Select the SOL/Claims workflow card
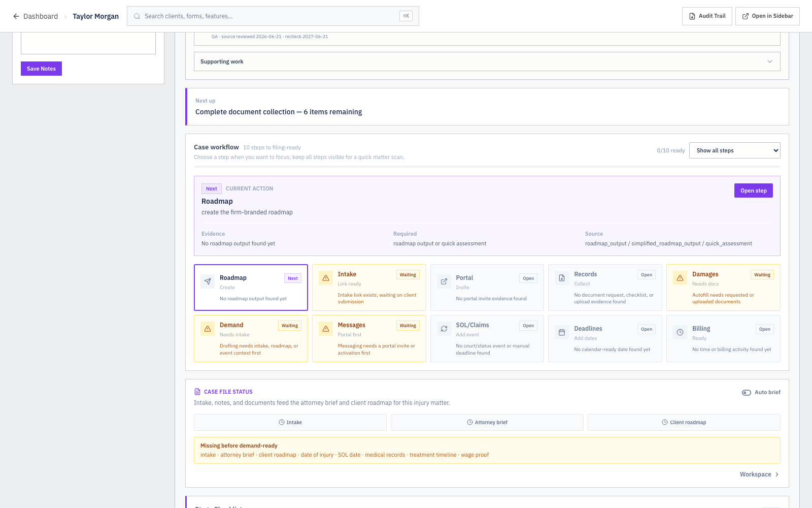The image size is (812, 508). pyautogui.click(x=487, y=338)
